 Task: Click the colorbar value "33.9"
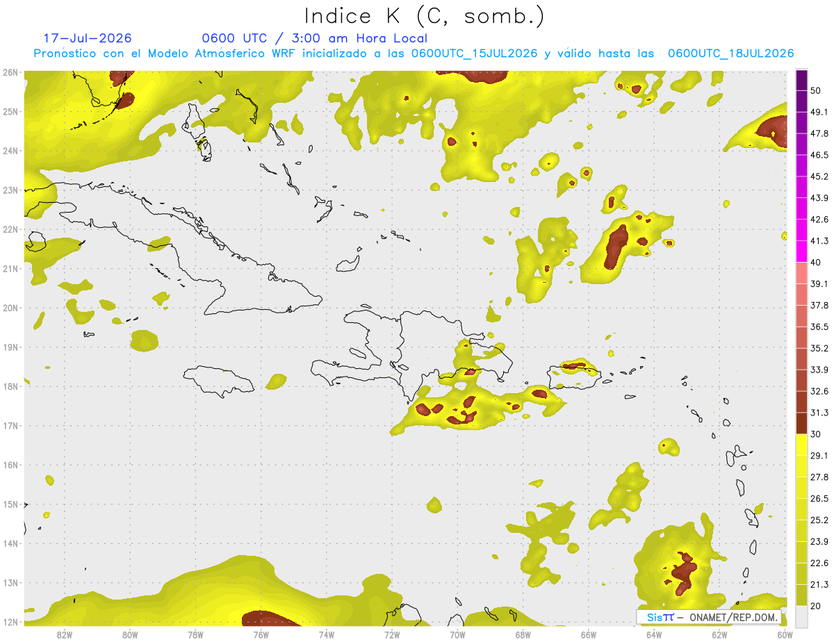[819, 370]
